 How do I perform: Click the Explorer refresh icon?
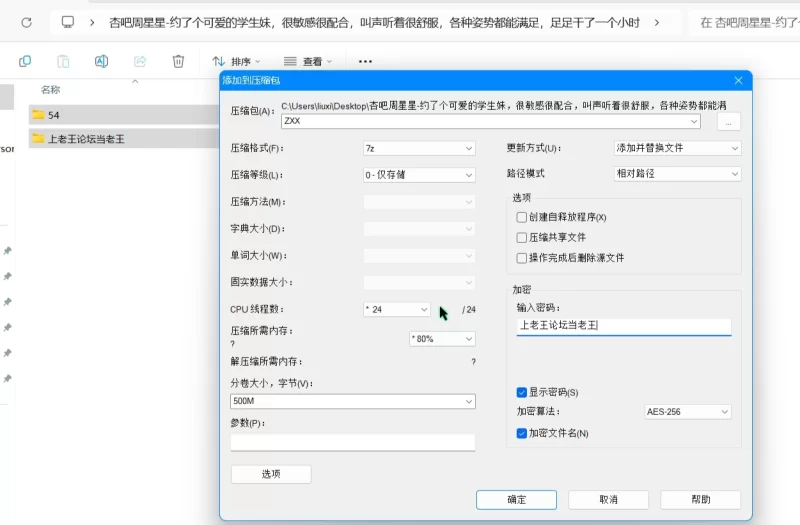[x=27, y=22]
